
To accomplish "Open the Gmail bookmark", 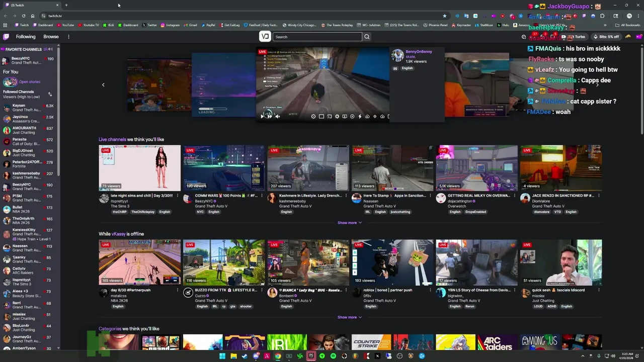I will pyautogui.click(x=190, y=25).
